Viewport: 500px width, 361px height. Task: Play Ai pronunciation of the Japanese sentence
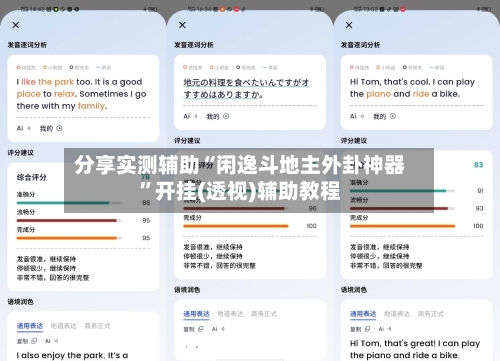pos(190,116)
